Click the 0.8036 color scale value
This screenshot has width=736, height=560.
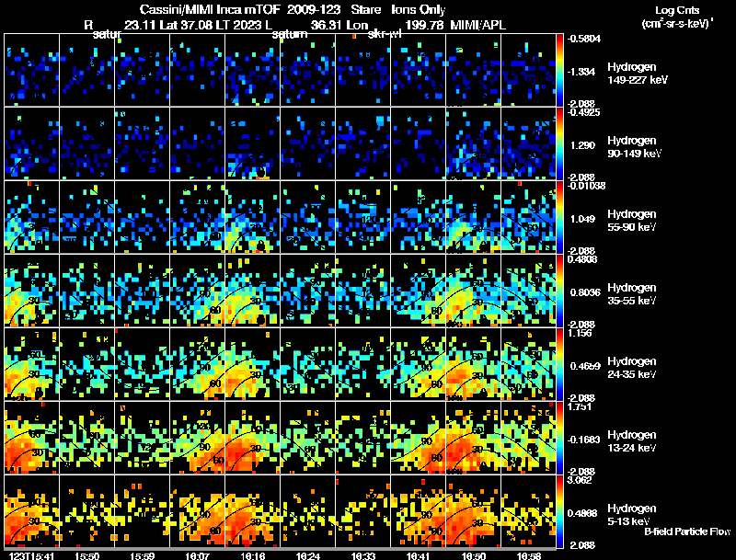click(585, 292)
